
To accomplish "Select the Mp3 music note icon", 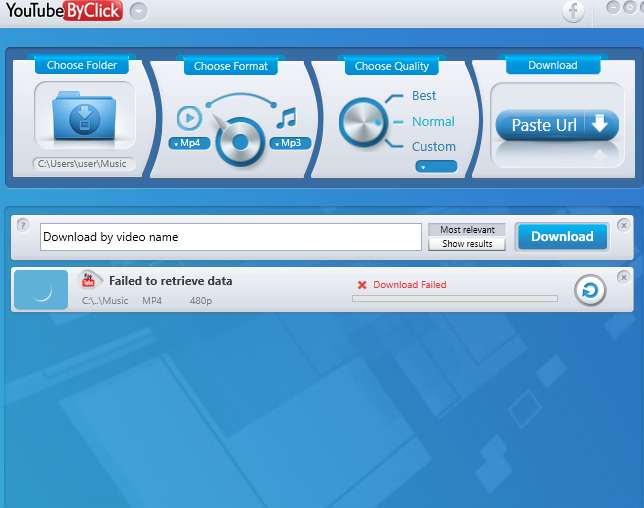I will [x=287, y=118].
